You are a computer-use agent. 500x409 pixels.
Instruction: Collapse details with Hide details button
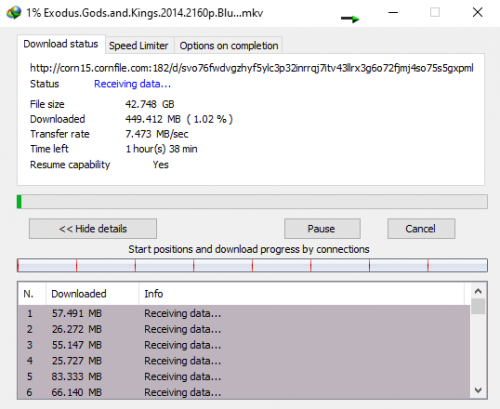pyautogui.click(x=93, y=229)
